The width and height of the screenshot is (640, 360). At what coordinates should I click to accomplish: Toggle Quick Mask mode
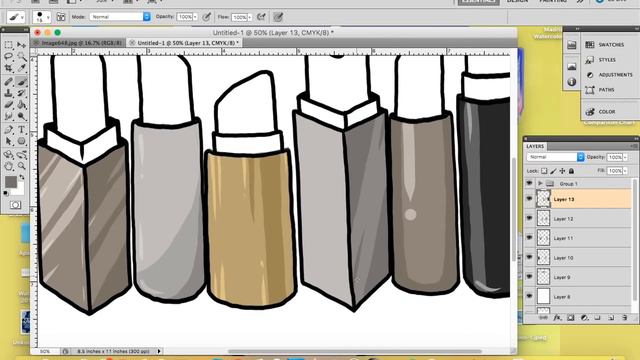click(x=16, y=205)
